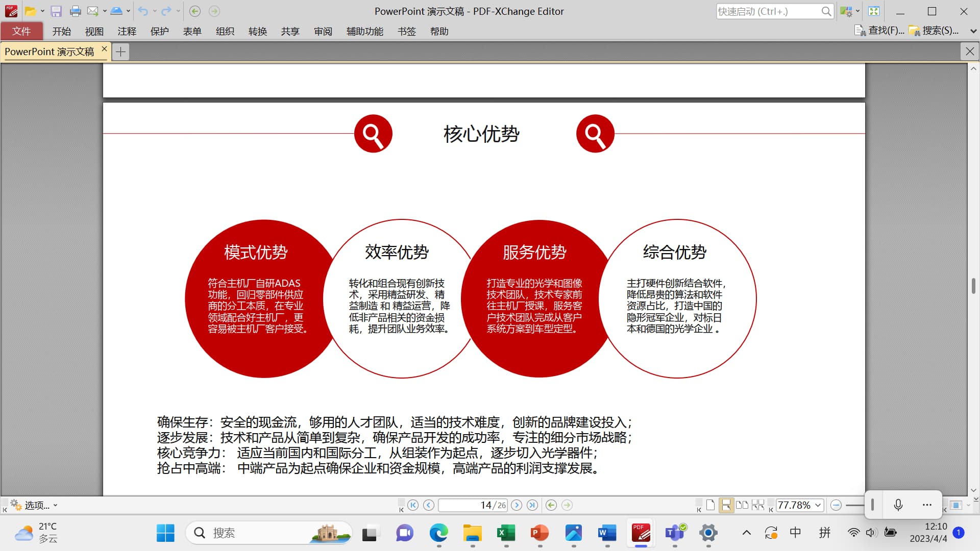Click the Save floppy disk icon
980x551 pixels.
coord(56,11)
